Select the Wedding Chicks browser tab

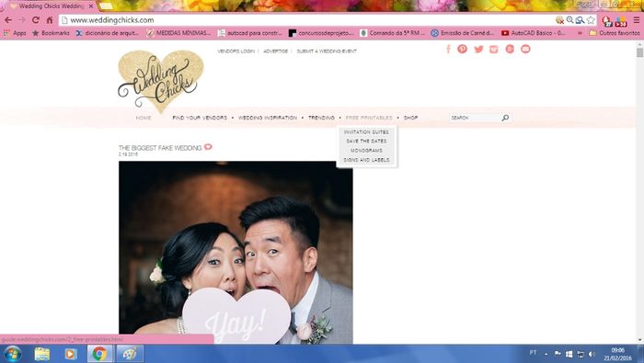point(50,6)
